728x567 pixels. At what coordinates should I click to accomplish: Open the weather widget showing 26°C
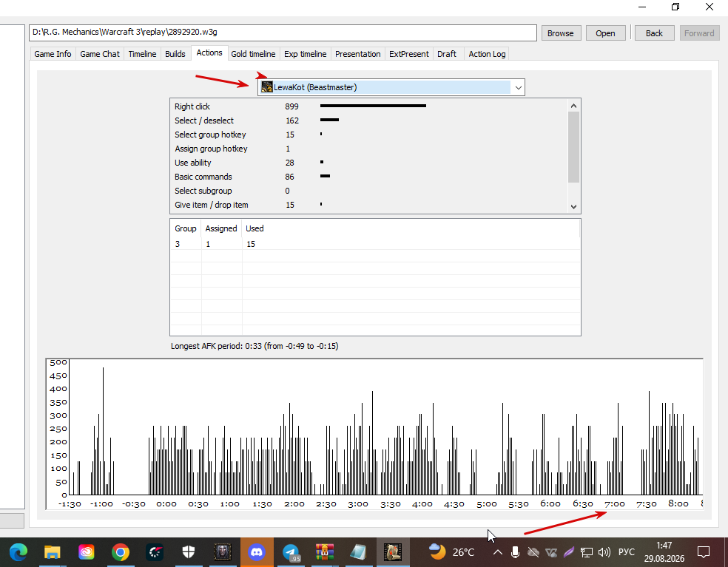pyautogui.click(x=451, y=552)
